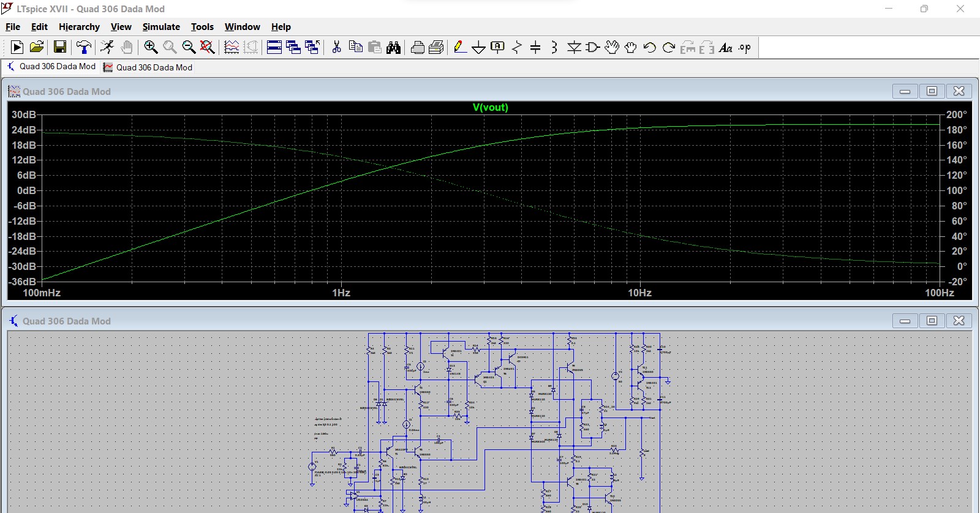
Task: Click the Autorange plot icon
Action: point(232,47)
